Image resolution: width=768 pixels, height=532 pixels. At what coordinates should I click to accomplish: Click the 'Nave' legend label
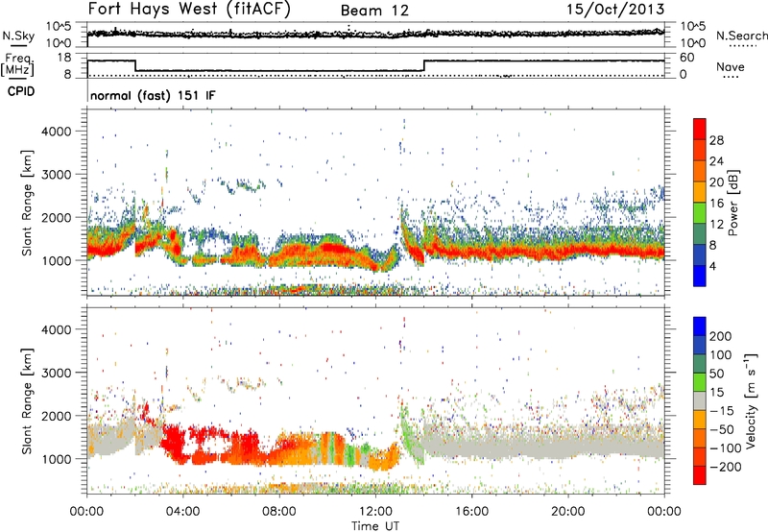730,67
